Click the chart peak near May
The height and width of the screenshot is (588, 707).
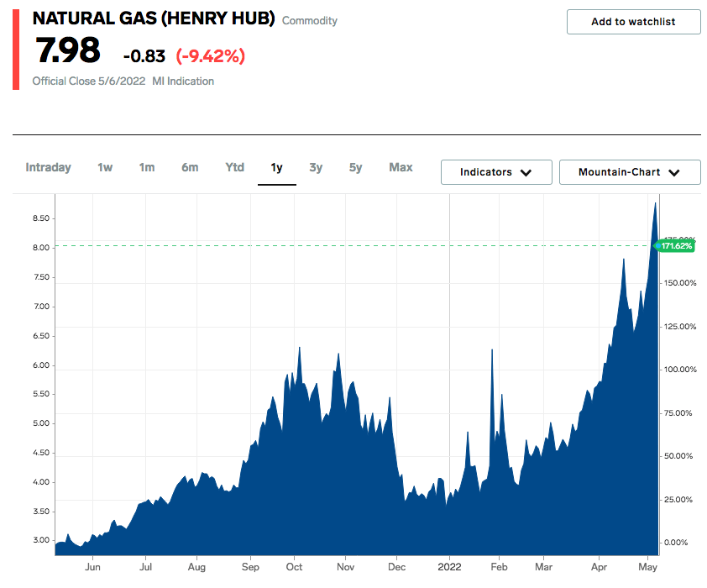(656, 204)
